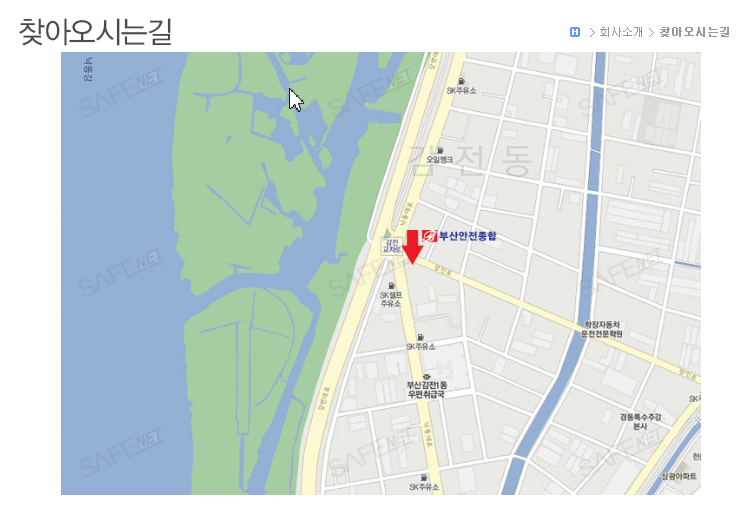The width and height of the screenshot is (754, 525).
Task: Click the SK셀프주유소 gas station icon
Action: (x=391, y=286)
